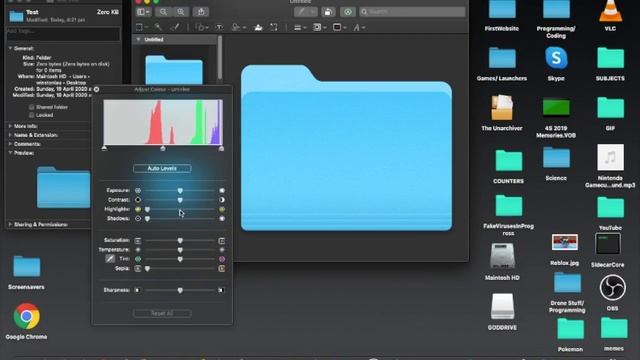Open the Sign dropdown in markup bar
640x360 pixels.
[239, 27]
